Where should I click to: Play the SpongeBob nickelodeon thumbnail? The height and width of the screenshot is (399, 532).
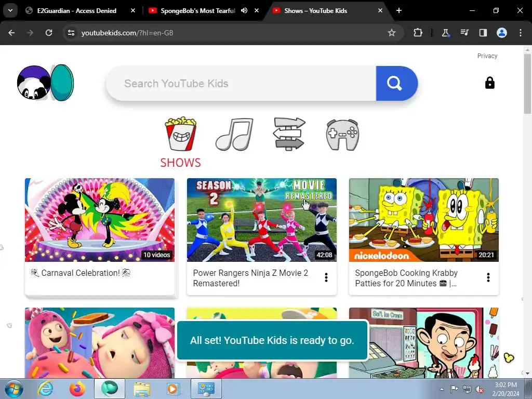[424, 220]
